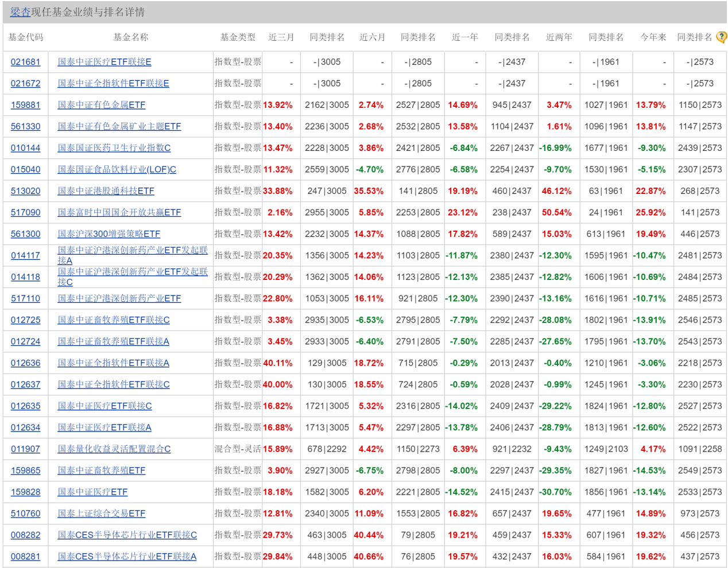
Task: Click the 基金代码 column header
Action: [x=26, y=37]
